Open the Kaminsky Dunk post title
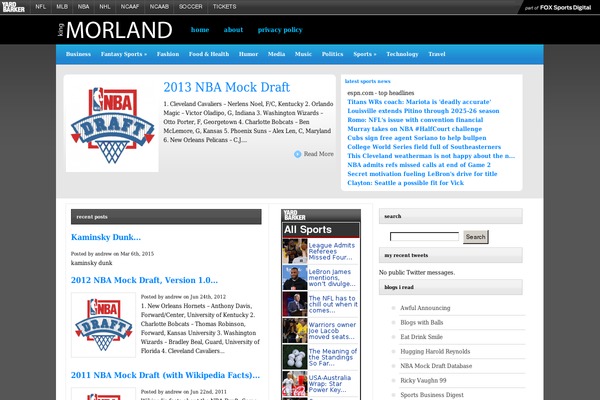Image resolution: width=600 pixels, height=400 pixels. [x=106, y=237]
